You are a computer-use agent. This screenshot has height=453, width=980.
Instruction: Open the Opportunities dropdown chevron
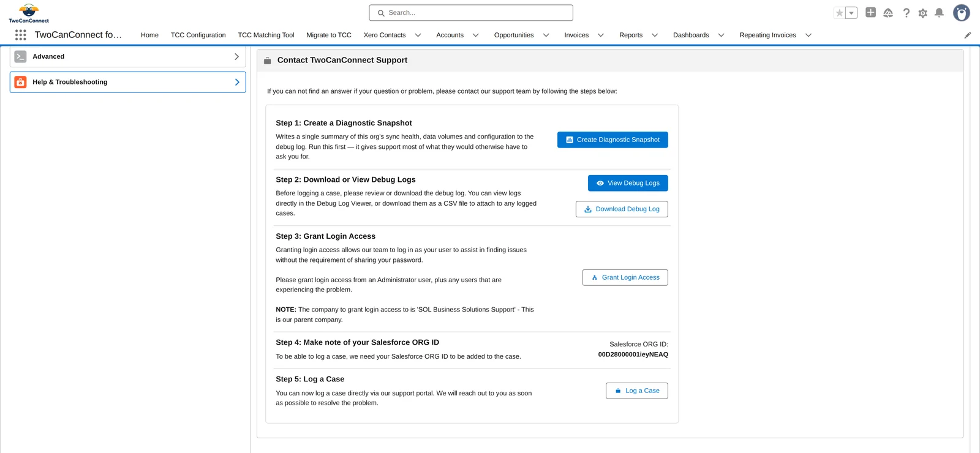pyautogui.click(x=546, y=35)
